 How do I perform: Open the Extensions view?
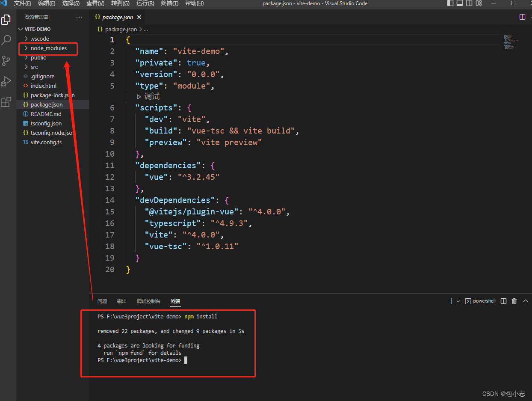tap(6, 102)
